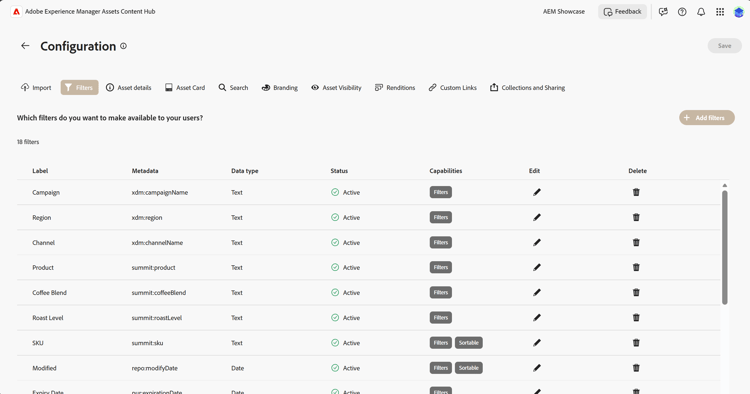
Task: Open the Custom Links tab
Action: pyautogui.click(x=452, y=88)
